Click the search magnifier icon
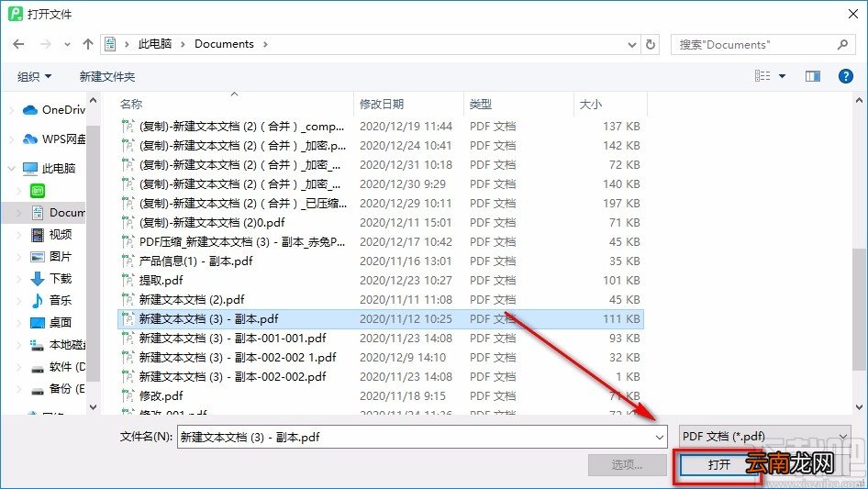The height and width of the screenshot is (489, 868). pyautogui.click(x=842, y=44)
